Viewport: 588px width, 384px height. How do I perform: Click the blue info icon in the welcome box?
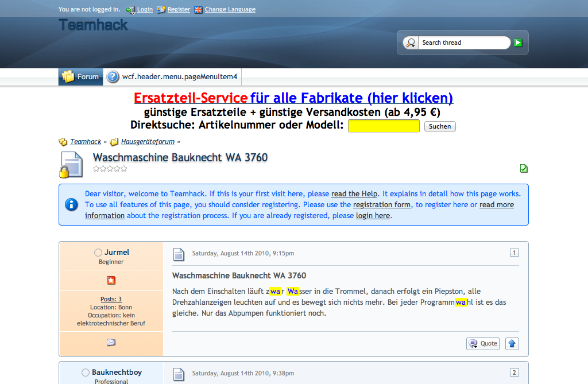[x=71, y=204]
